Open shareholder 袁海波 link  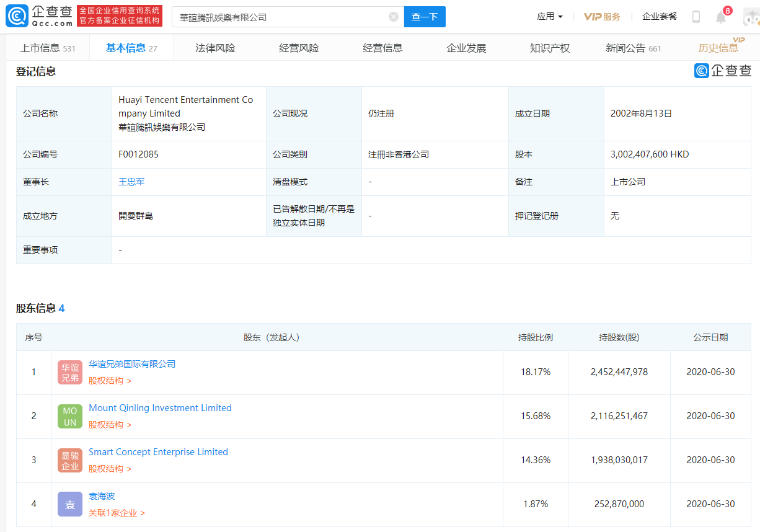[102, 496]
